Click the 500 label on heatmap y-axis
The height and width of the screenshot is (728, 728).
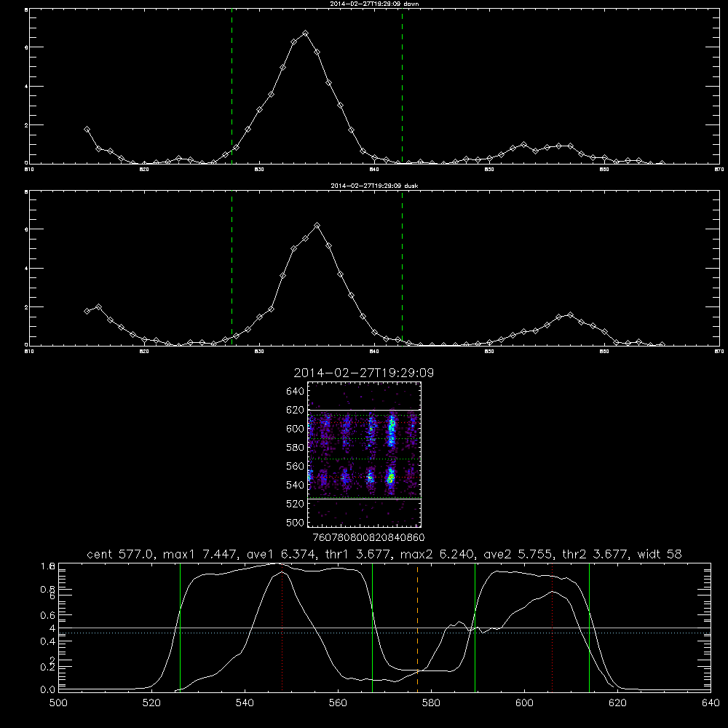tap(296, 522)
